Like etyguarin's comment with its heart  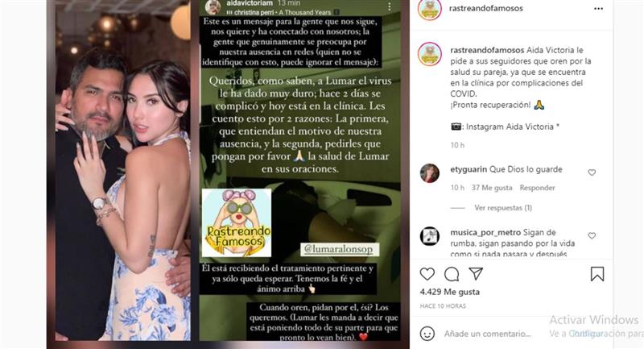592,172
